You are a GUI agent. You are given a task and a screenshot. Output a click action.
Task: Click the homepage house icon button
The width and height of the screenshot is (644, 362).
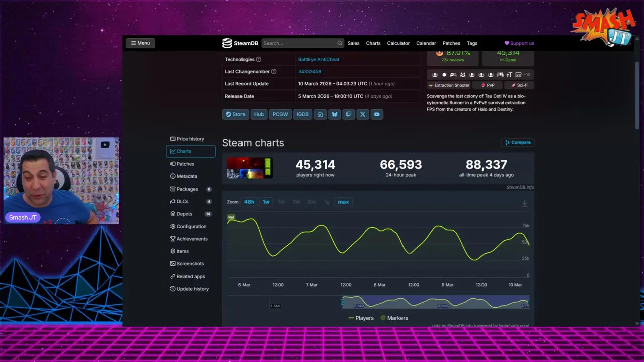click(x=320, y=114)
